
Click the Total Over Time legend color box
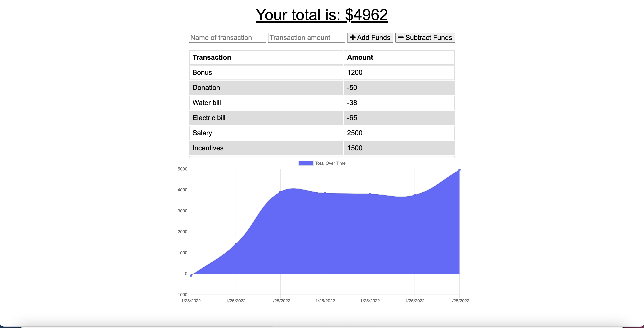(x=305, y=163)
